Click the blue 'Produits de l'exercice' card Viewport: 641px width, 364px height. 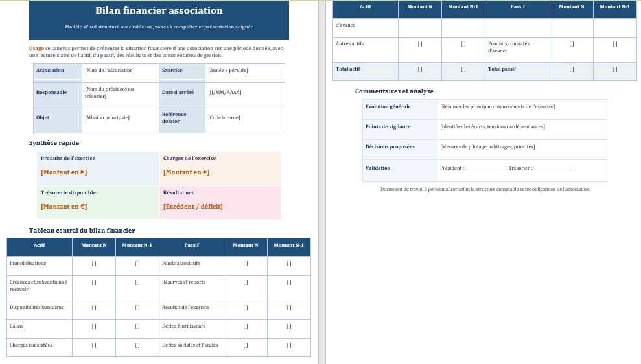coord(97,167)
